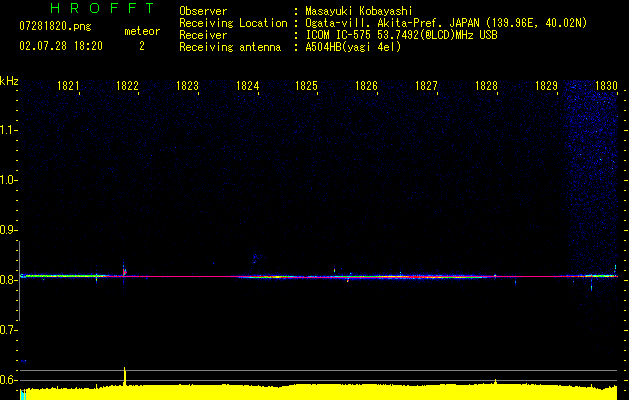Click the 0.7 kHz frequency label
This screenshot has height=400, width=629.
coord(8,330)
